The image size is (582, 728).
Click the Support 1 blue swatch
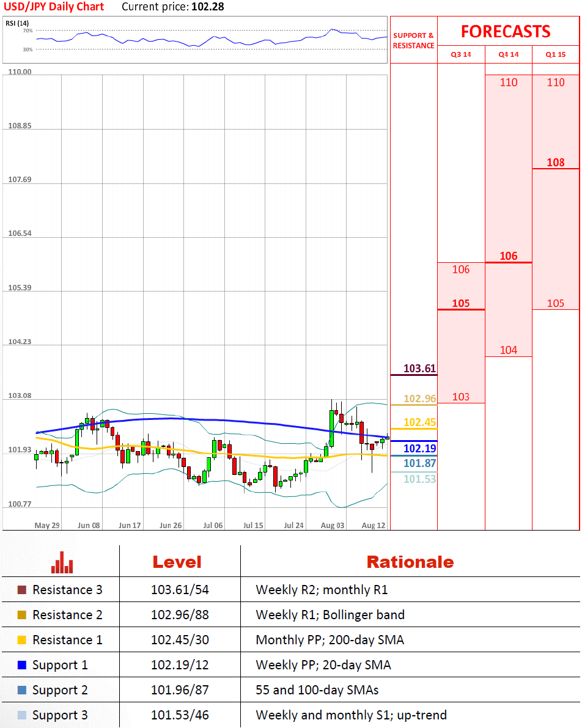tap(22, 665)
